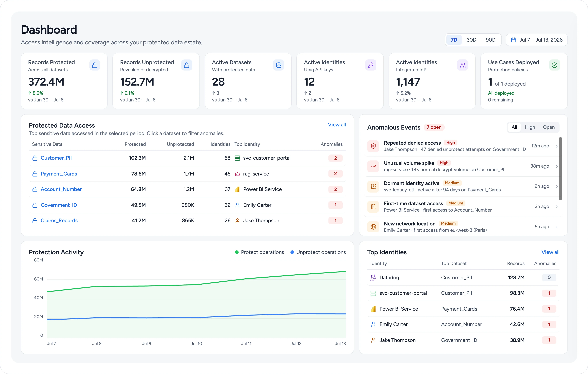Screen dimensions: 588x374
Task: Open the Jul 7 – Jul 13, 2026 date picker
Action: pos(536,40)
